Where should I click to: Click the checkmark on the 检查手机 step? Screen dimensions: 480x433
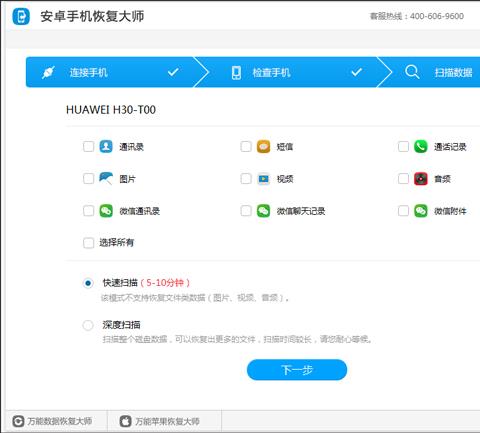click(x=356, y=72)
